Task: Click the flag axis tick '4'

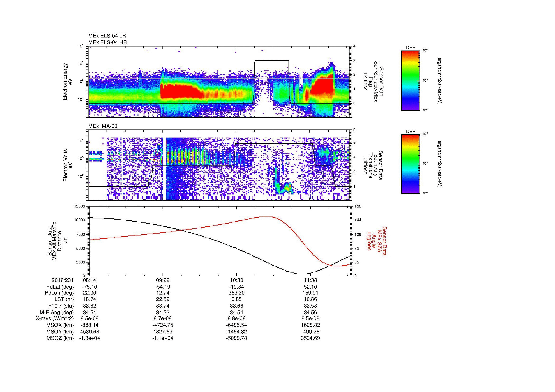Action: tap(354, 46)
